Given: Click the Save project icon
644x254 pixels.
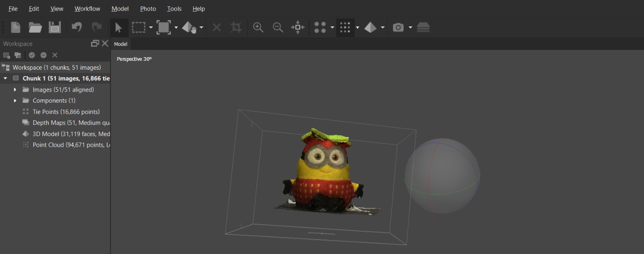Looking at the screenshot, I should (x=55, y=27).
